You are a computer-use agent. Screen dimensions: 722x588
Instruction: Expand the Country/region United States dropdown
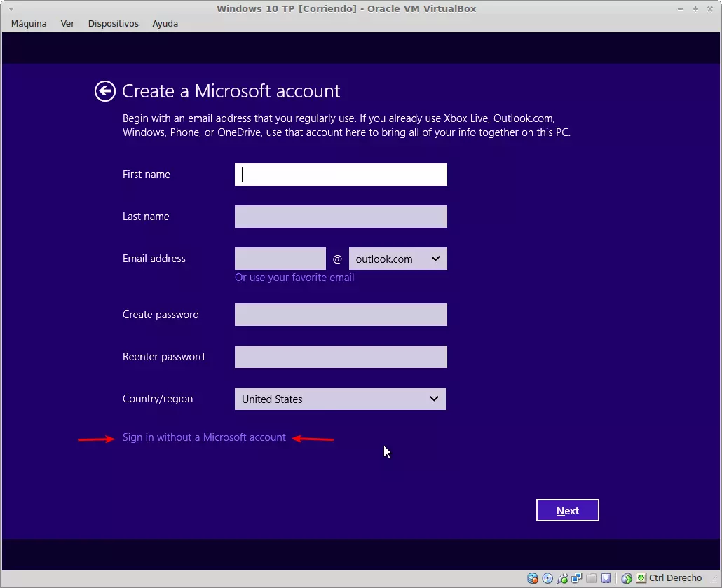[x=340, y=399]
